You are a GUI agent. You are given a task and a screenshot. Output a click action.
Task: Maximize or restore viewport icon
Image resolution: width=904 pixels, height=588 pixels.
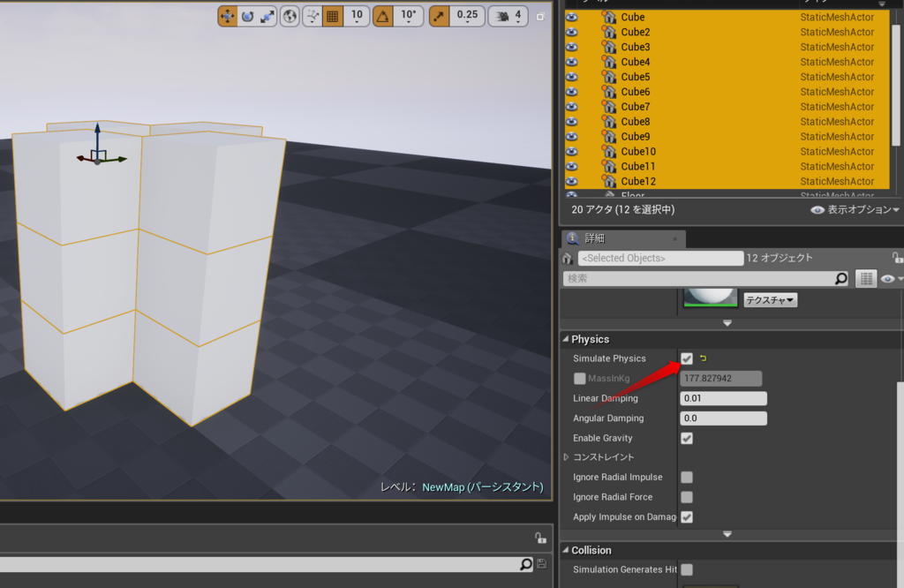pos(540,17)
